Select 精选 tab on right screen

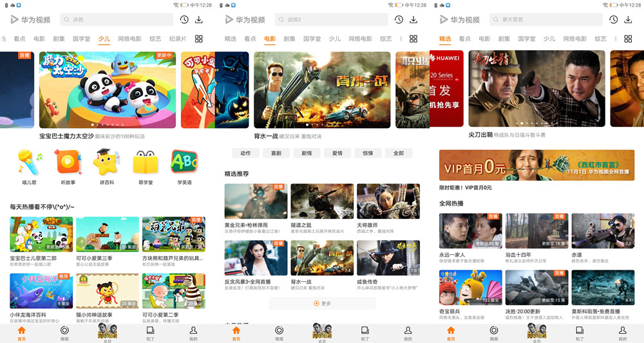445,39
